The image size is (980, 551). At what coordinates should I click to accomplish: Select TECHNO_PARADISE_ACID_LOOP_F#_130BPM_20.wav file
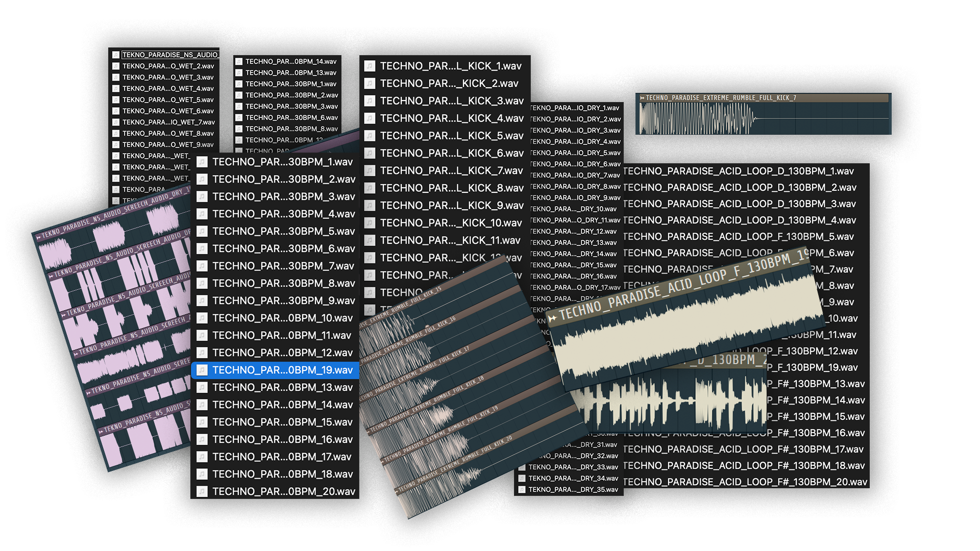745,482
